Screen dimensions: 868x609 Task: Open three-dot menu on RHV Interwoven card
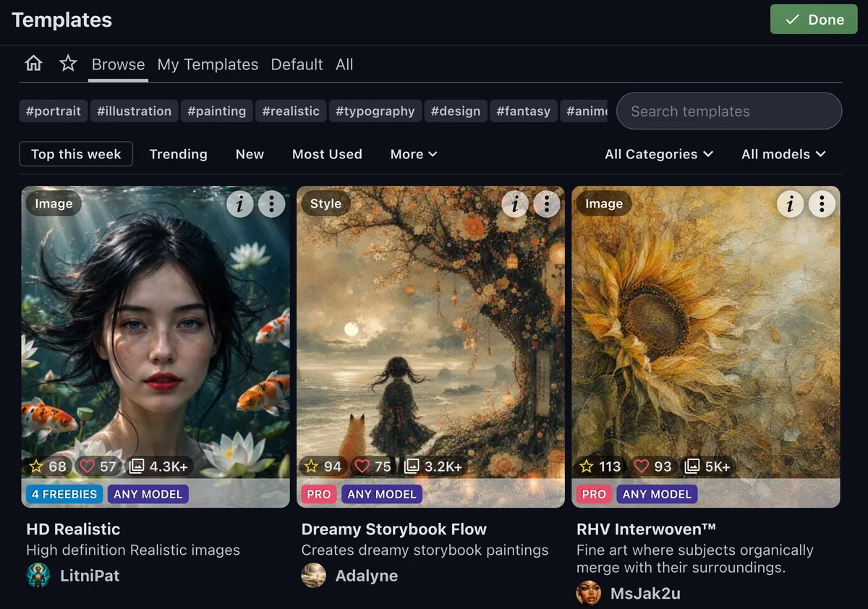pos(822,204)
